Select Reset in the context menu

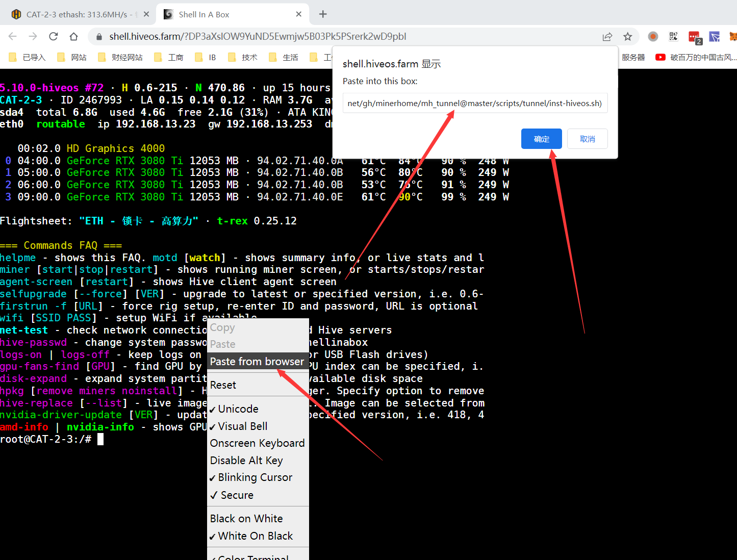258,385
